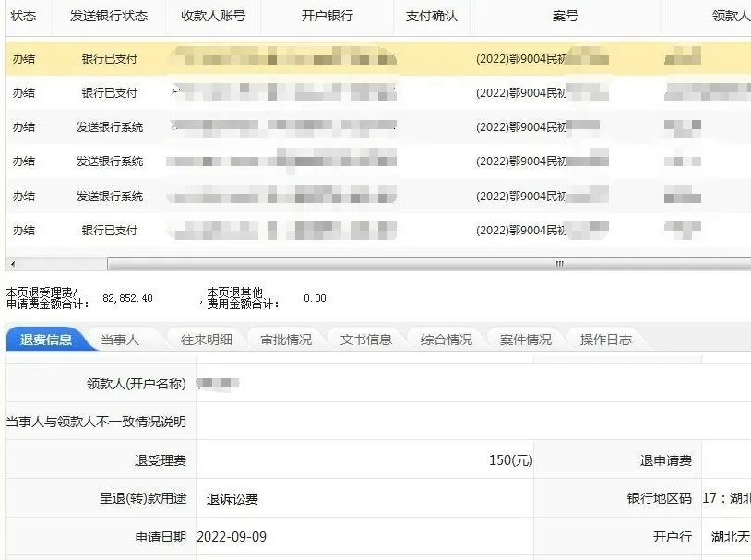Click the 开户银行 column header
The width and height of the screenshot is (751, 560).
tap(327, 17)
